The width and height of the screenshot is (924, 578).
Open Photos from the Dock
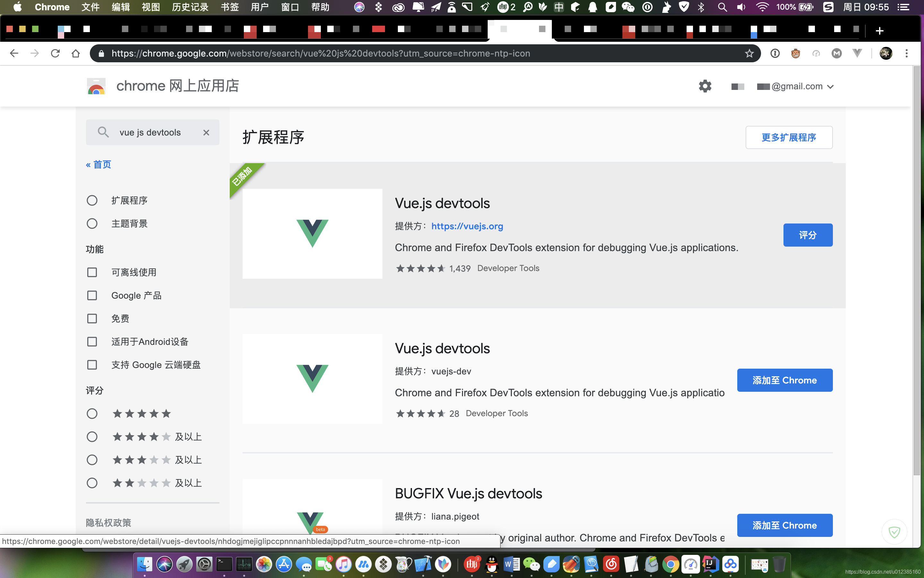pyautogui.click(x=264, y=564)
